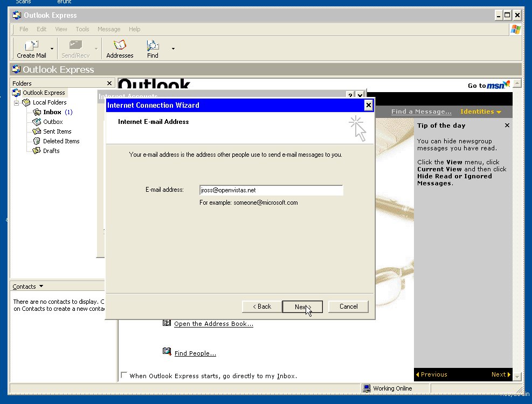Cancel the Internet Connection Wizard

click(348, 307)
